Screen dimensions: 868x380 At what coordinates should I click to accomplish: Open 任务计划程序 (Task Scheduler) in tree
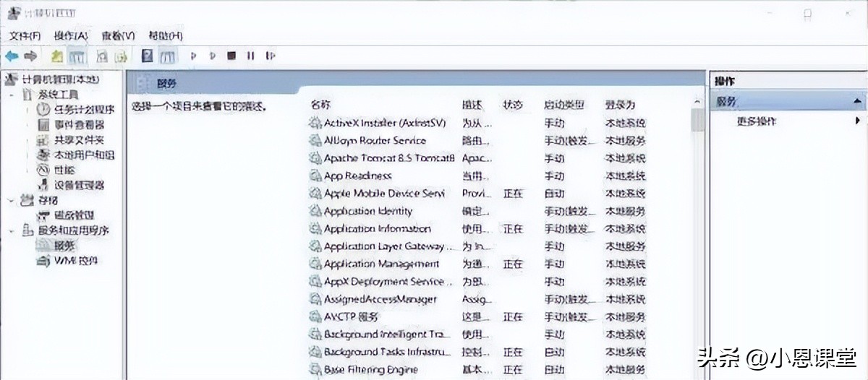[84, 110]
